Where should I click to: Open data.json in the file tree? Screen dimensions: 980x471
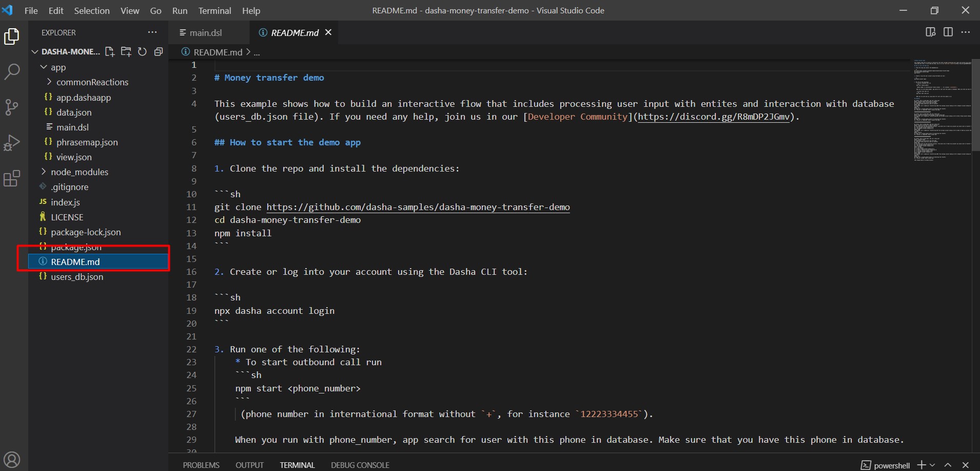(x=98, y=112)
